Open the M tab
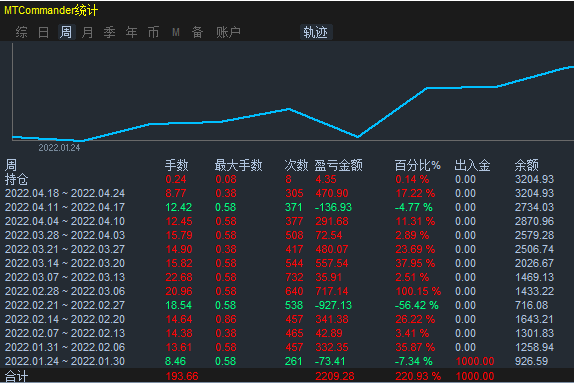574x383 pixels. 176,32
